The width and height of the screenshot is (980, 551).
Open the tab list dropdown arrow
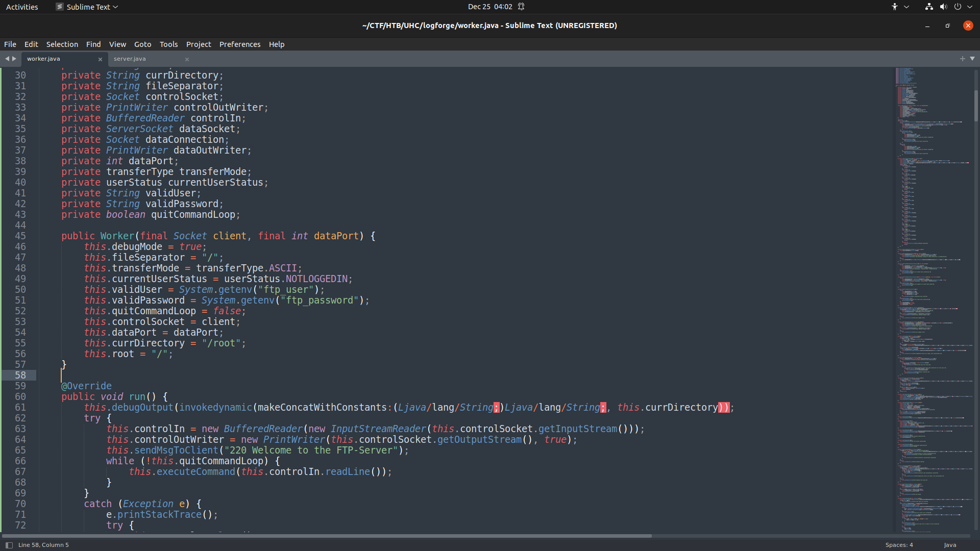pos(972,59)
